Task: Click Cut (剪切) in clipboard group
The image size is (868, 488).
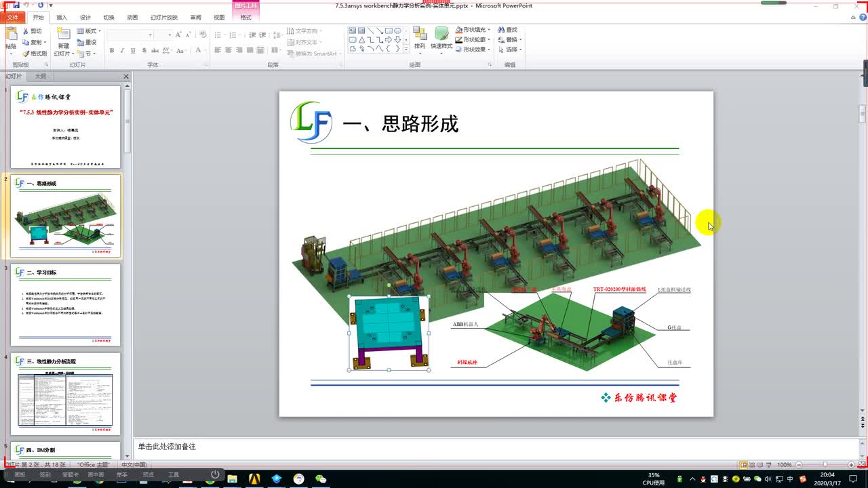Action: 33,31
